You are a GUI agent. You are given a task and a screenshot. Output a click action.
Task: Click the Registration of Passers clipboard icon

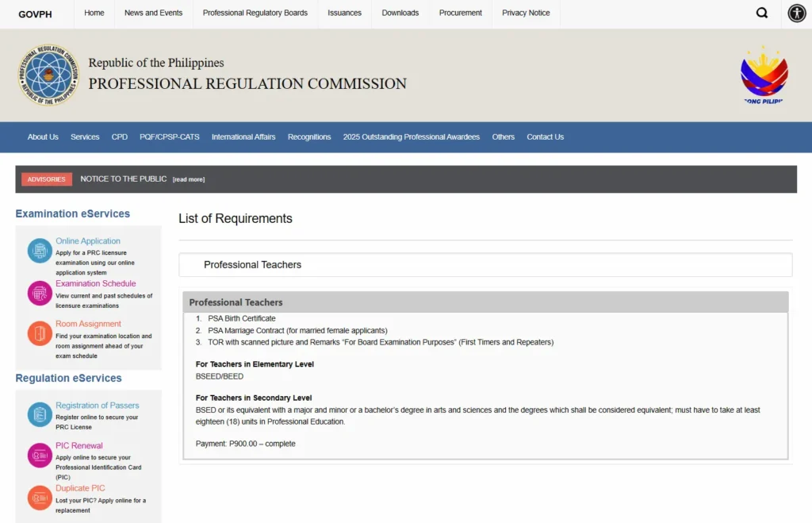point(40,414)
